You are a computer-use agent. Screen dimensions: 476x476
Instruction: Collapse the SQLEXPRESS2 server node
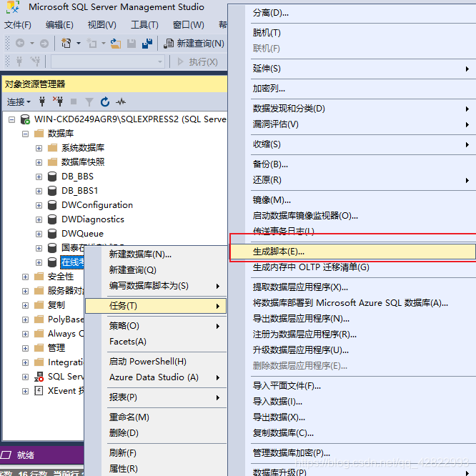click(11, 119)
